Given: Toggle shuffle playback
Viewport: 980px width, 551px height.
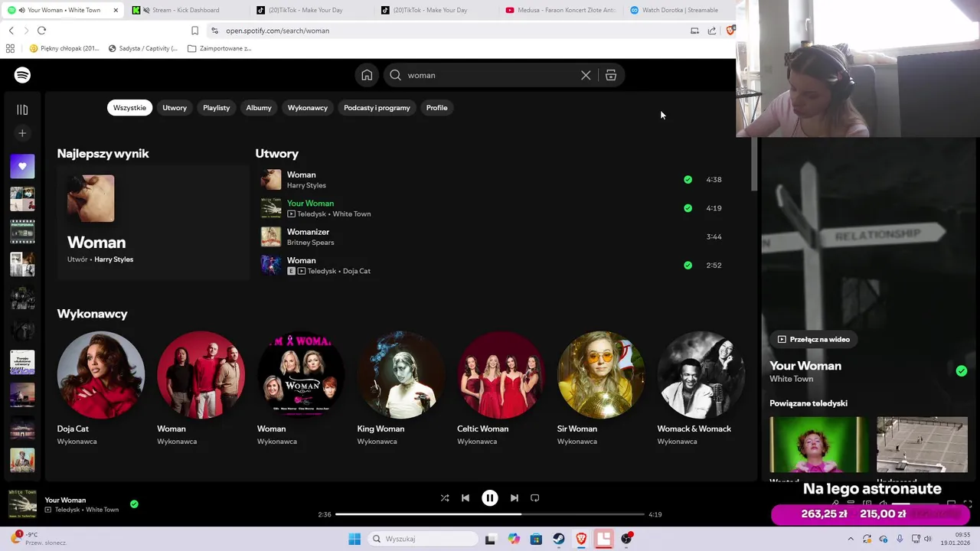Looking at the screenshot, I should coord(445,498).
